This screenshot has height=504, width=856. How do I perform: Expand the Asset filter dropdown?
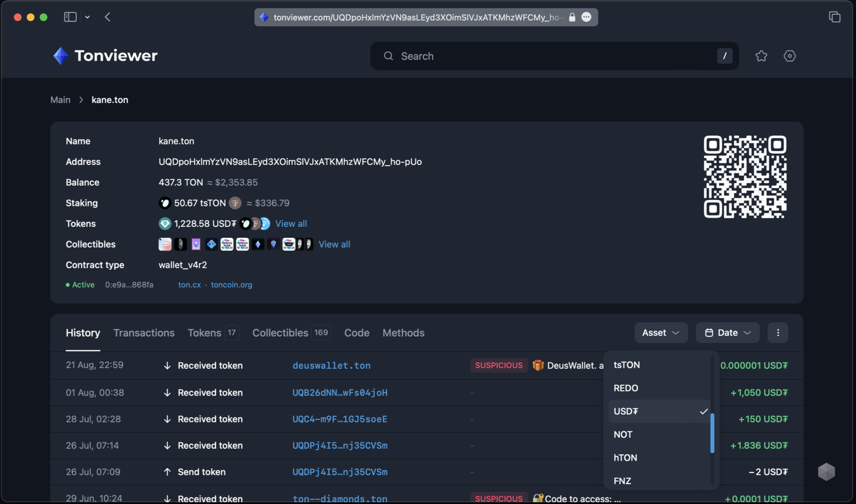(661, 333)
